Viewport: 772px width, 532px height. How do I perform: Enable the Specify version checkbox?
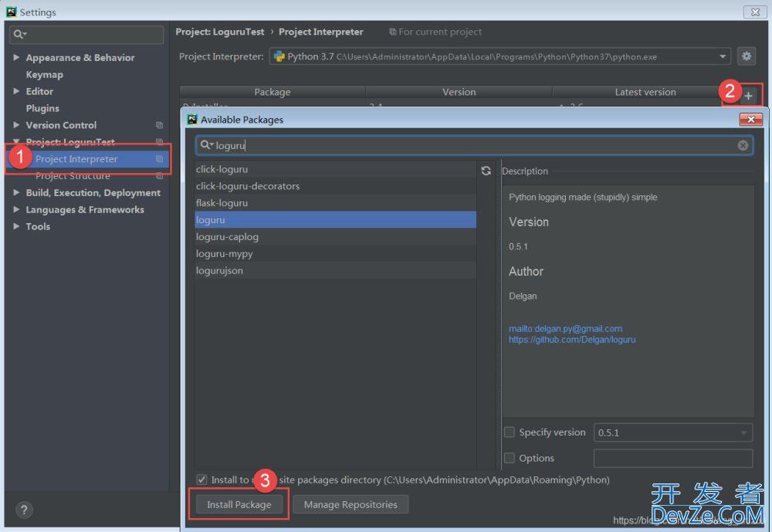tap(510, 432)
